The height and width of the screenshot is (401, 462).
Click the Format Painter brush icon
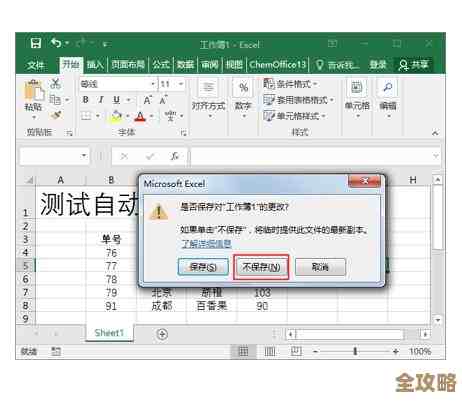(55, 115)
